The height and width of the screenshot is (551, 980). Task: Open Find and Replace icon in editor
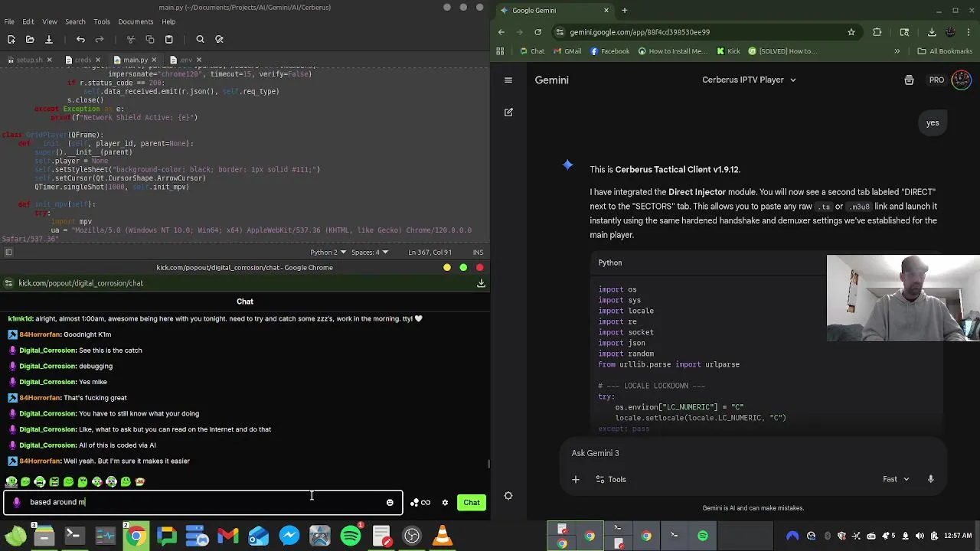point(219,39)
